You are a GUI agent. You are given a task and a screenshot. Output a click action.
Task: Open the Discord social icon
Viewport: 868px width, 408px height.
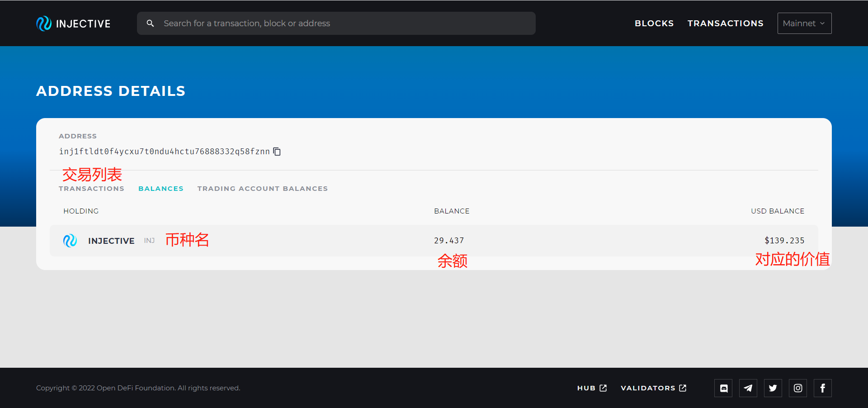[x=723, y=388]
